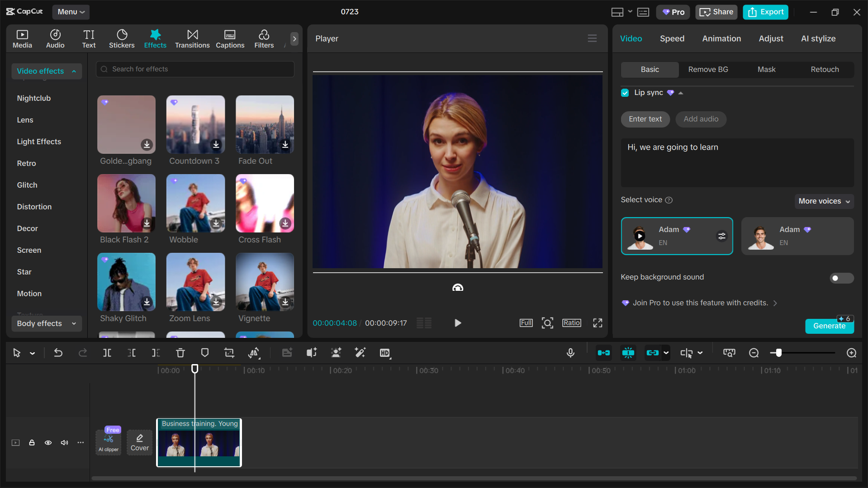
Task: Click the Generate button
Action: click(x=829, y=326)
